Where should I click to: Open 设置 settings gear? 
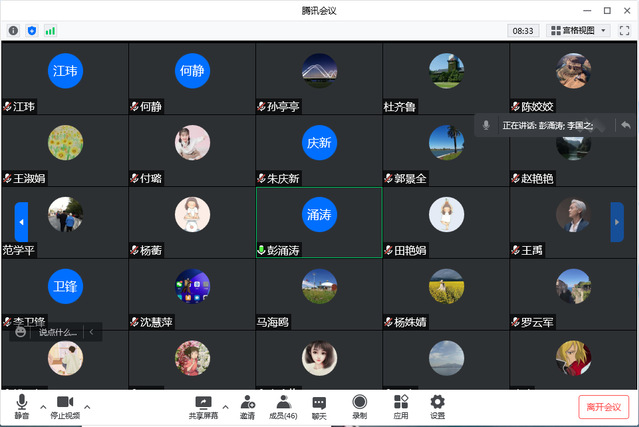pos(437,405)
